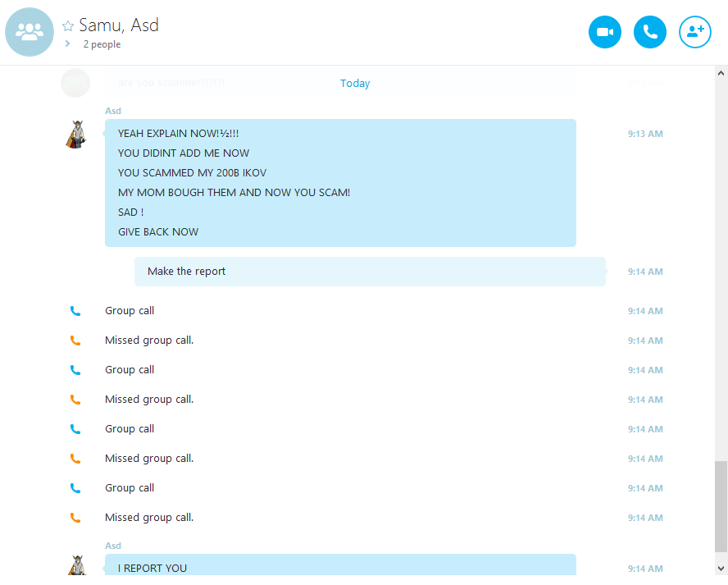This screenshot has height=585, width=728.
Task: Click the Samu, Asd conversation title
Action: (x=119, y=25)
